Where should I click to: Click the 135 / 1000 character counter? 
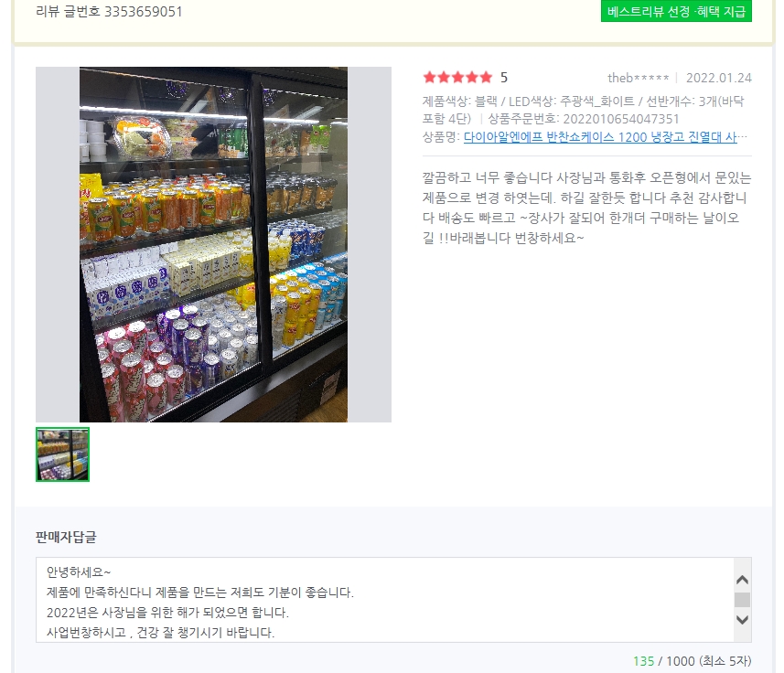692,661
